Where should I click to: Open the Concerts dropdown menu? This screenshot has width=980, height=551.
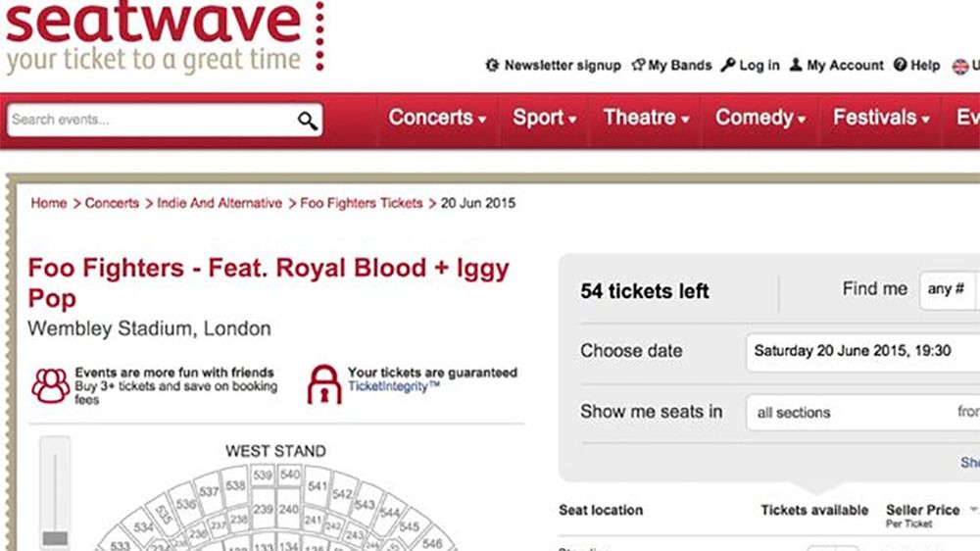coord(437,118)
